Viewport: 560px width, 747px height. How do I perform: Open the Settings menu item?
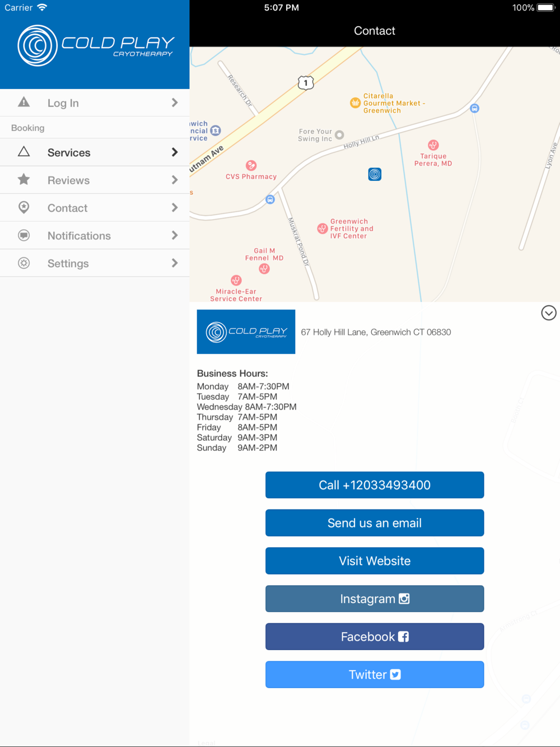[95, 263]
